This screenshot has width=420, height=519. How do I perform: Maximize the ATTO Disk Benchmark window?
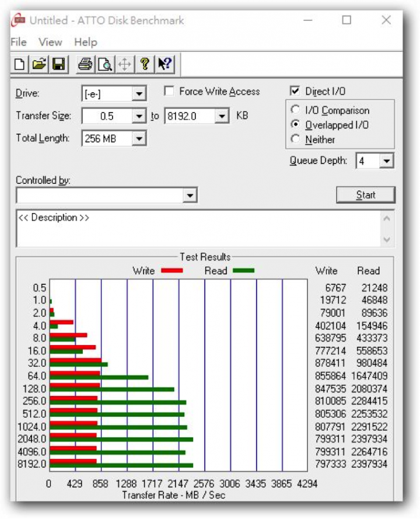pos(346,20)
